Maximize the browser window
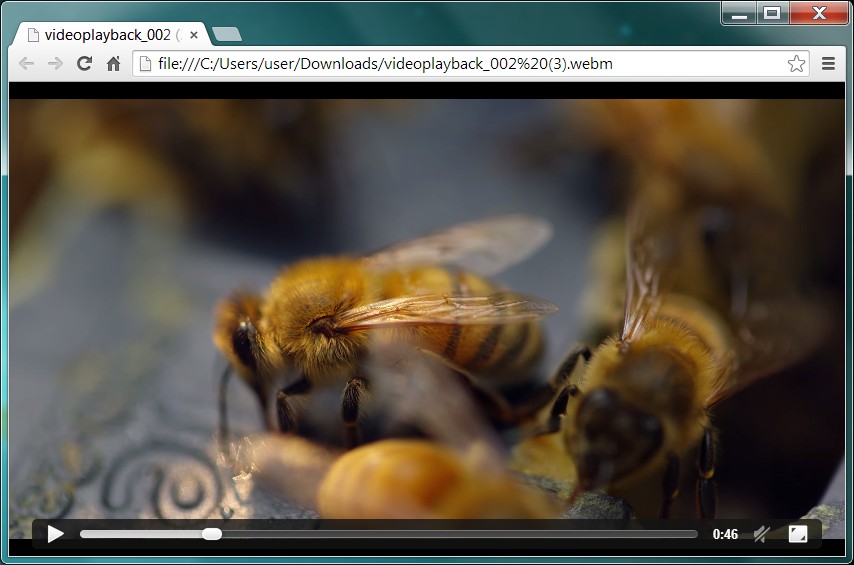 [x=772, y=14]
